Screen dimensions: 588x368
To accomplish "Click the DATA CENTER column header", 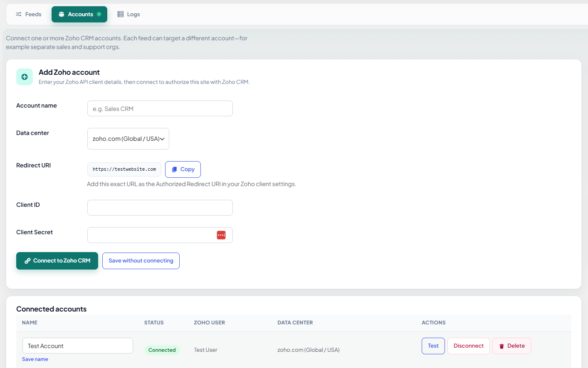I will [295, 323].
